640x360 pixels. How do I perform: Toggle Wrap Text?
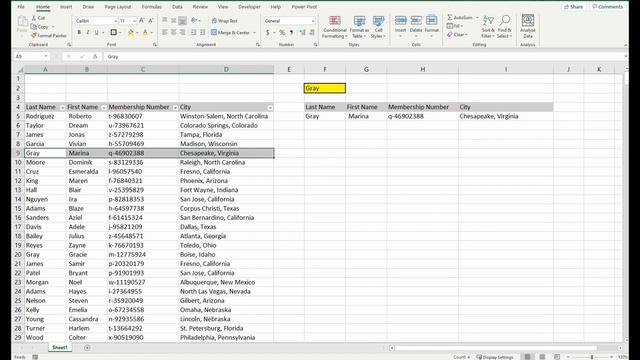(224, 21)
